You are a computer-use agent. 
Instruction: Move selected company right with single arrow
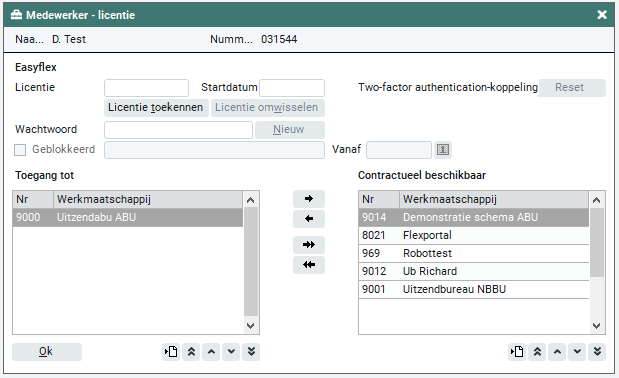(x=309, y=199)
